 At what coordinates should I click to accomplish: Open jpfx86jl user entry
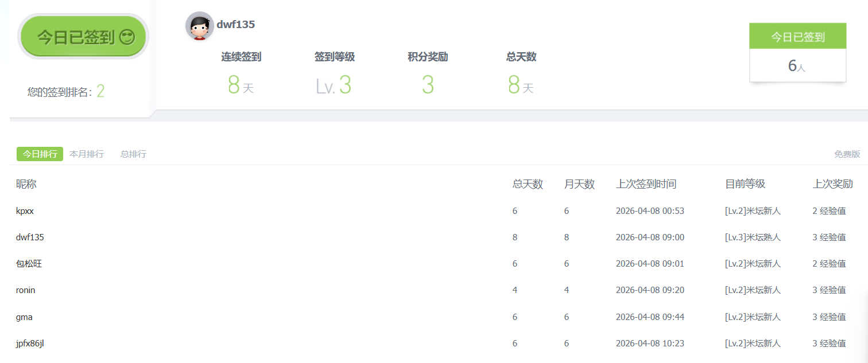30,343
